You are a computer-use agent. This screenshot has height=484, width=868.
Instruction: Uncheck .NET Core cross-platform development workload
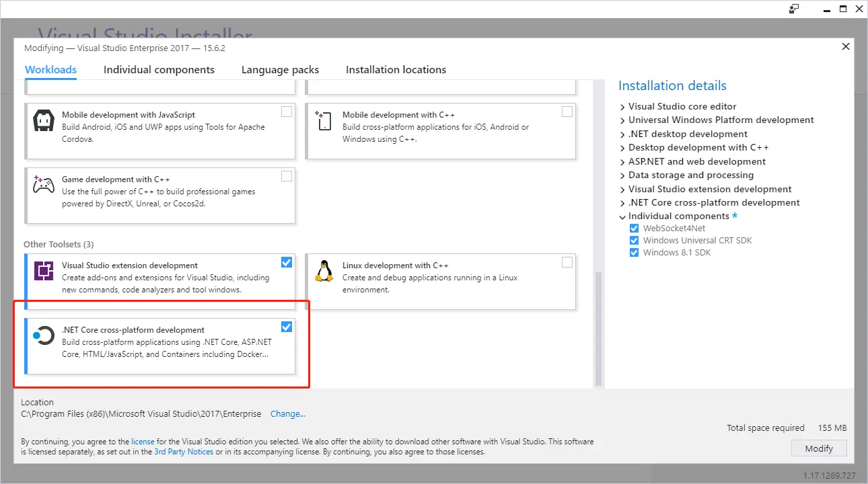[287, 327]
